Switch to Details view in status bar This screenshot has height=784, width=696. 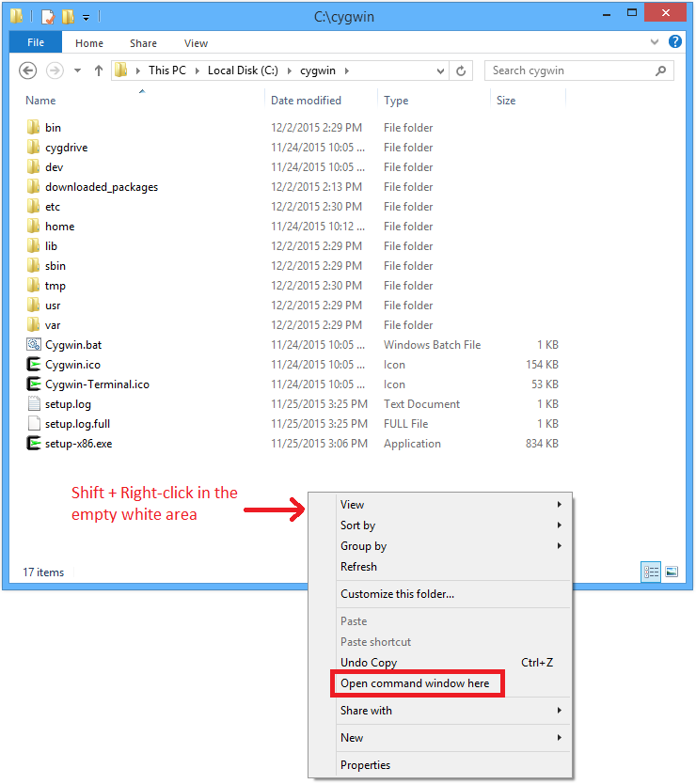(x=651, y=572)
